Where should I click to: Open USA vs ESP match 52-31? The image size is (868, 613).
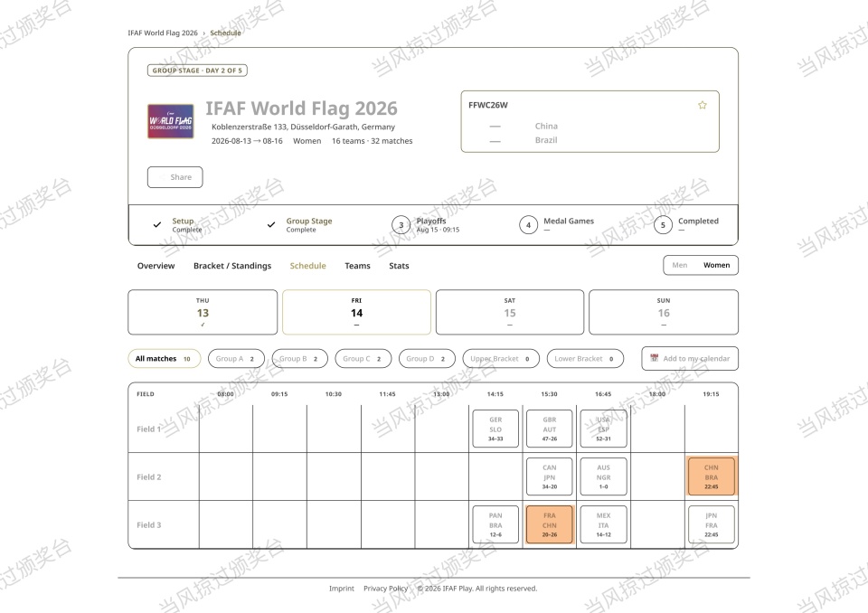[603, 429]
